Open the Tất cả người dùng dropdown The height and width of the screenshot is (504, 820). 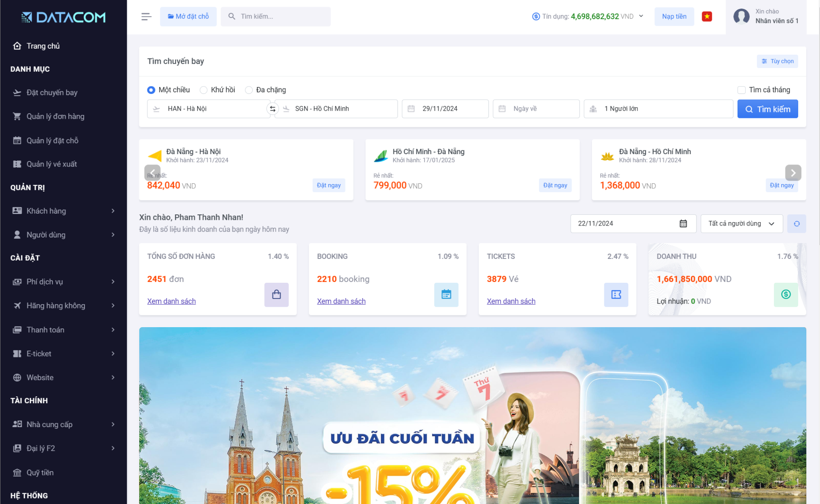pos(741,224)
